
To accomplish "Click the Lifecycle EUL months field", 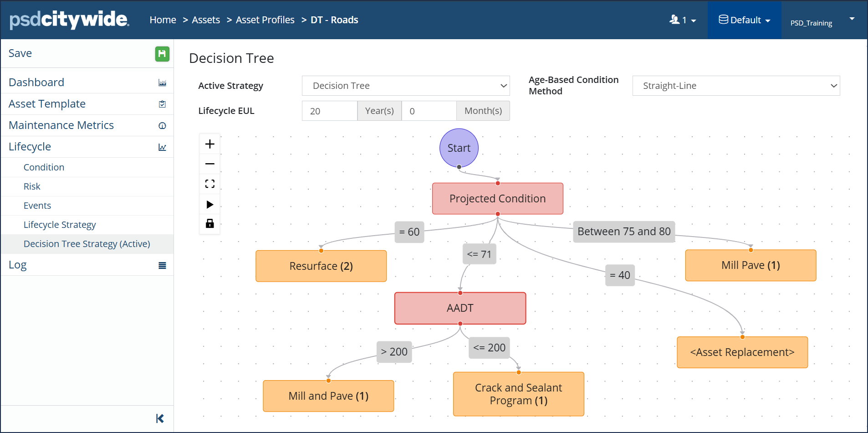I will point(429,111).
